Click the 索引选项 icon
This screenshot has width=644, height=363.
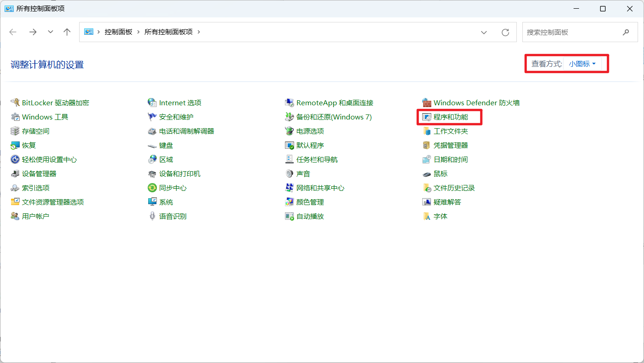coord(15,188)
